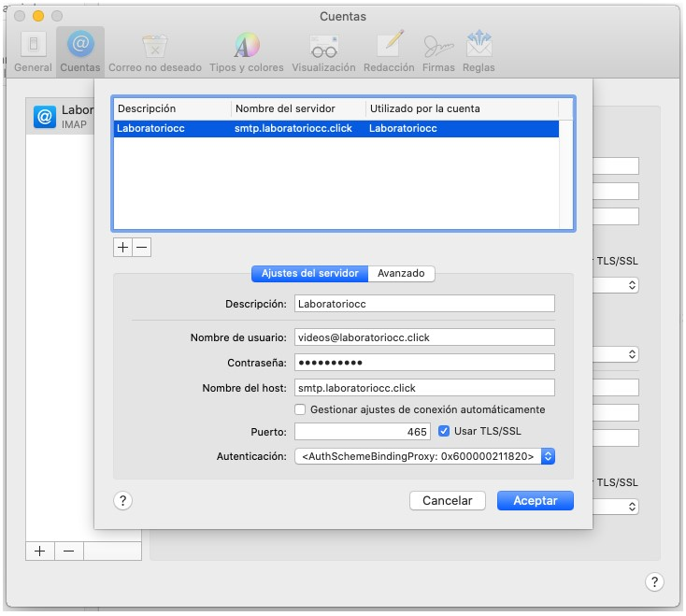686x616 pixels.
Task: Open help from the server dialog
Action: click(123, 500)
